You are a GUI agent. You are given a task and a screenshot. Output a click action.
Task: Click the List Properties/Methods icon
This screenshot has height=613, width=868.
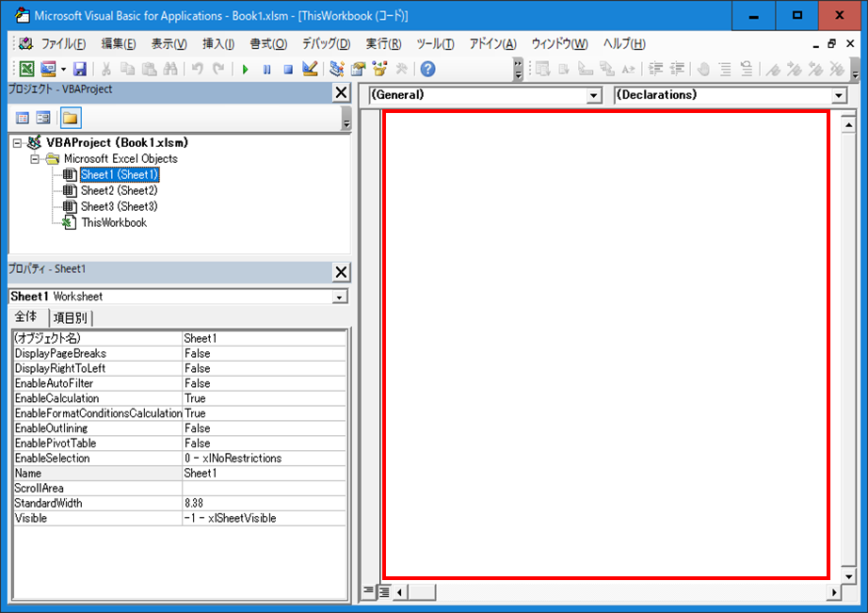[542, 69]
